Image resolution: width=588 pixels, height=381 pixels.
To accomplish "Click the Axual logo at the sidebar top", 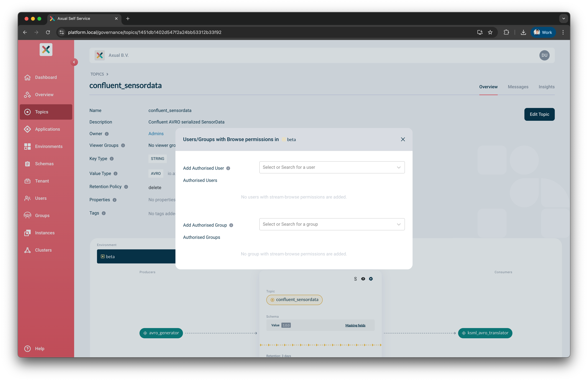I will point(46,49).
